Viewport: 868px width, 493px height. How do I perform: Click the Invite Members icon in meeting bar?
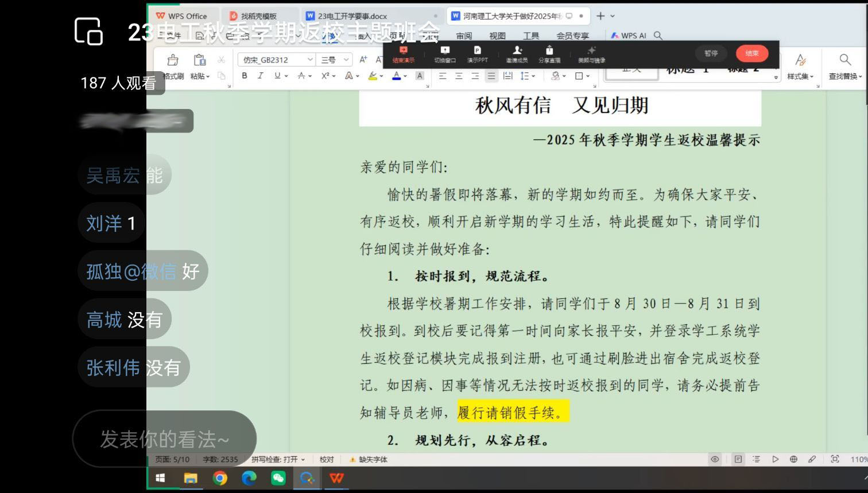click(x=517, y=53)
